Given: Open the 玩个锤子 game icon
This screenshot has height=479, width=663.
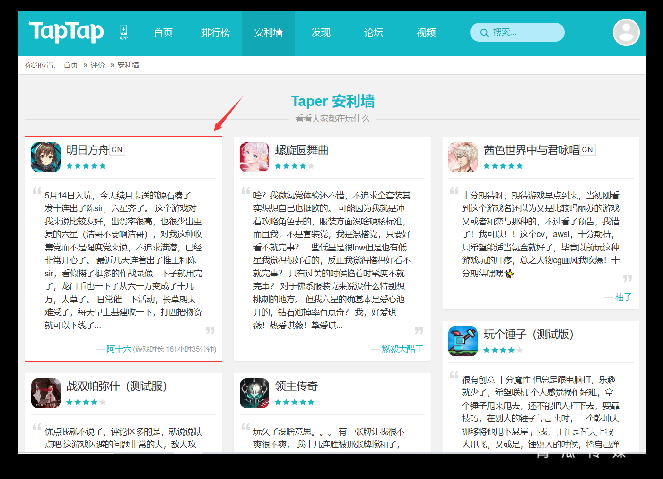Looking at the screenshot, I should 463,341.
